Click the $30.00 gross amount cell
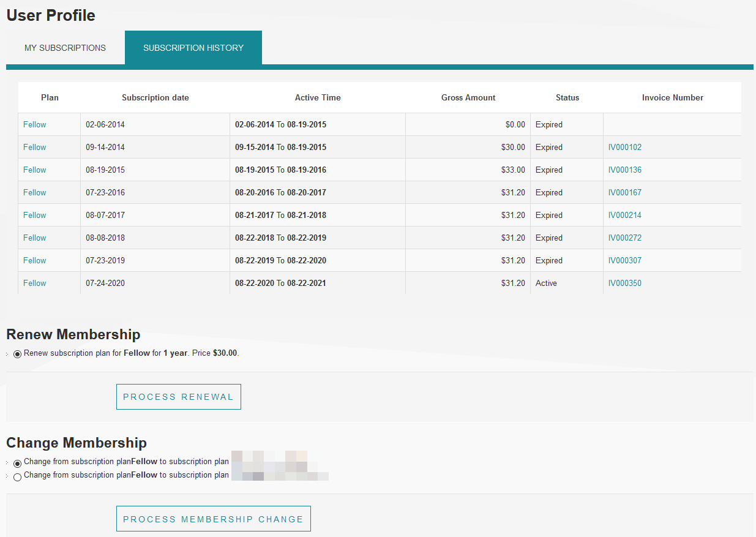 [x=468, y=147]
